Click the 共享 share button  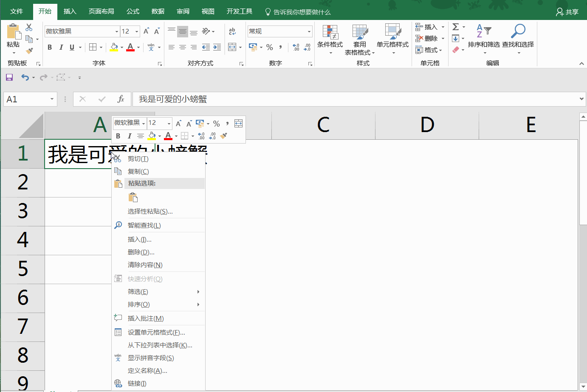tap(567, 12)
